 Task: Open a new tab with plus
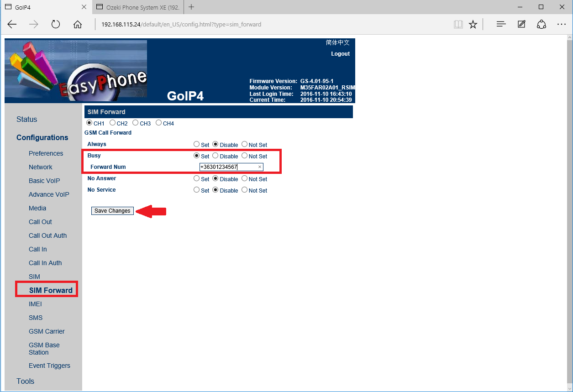pos(191,7)
